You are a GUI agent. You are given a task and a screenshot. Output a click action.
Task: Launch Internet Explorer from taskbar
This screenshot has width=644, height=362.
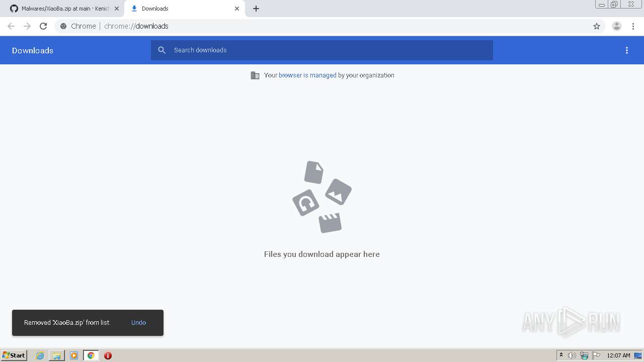pos(40,355)
